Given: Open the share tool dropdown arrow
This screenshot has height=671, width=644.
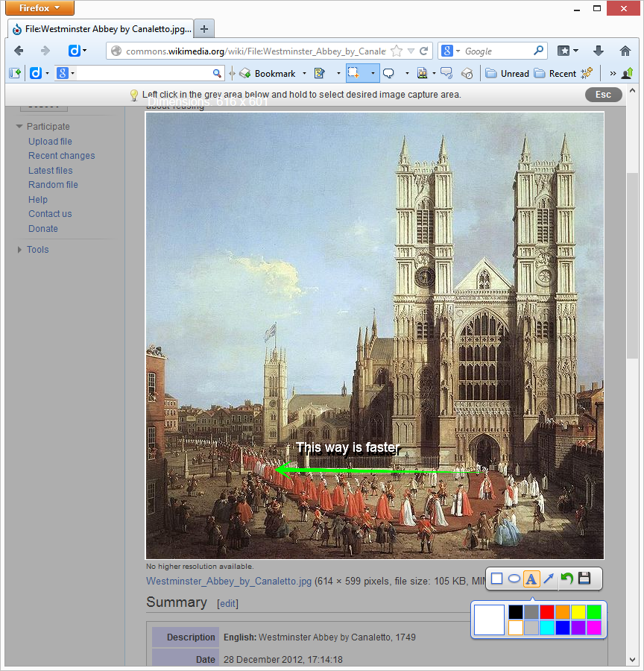Looking at the screenshot, I should [434, 74].
